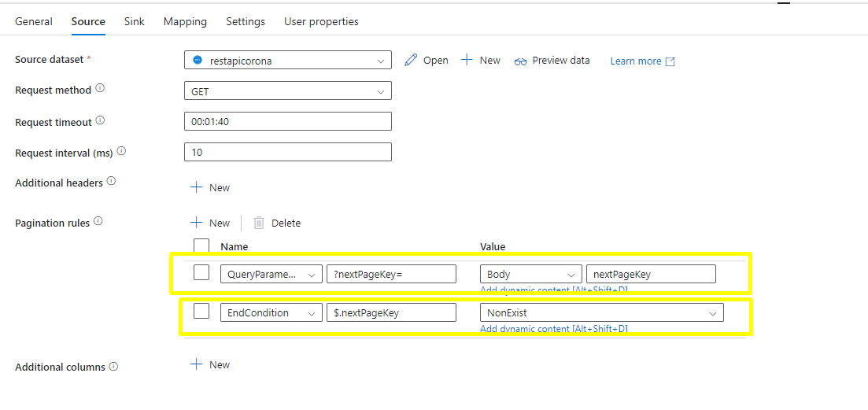Viewport: 868px width, 410px height.
Task: Click the Name column header
Action: coord(235,247)
